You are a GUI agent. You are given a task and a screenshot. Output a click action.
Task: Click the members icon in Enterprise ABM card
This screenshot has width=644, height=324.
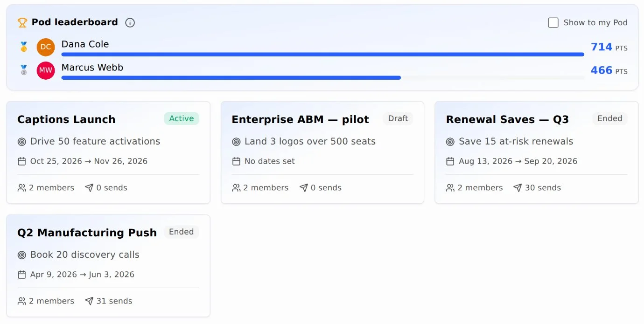(236, 188)
